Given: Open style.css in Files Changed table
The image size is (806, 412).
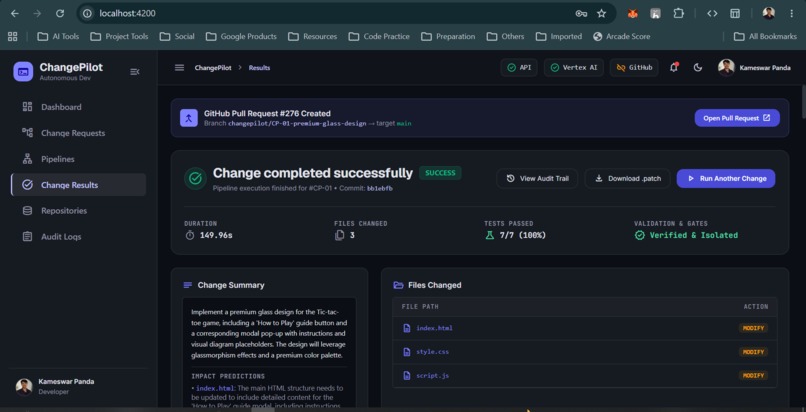Looking at the screenshot, I should point(432,352).
